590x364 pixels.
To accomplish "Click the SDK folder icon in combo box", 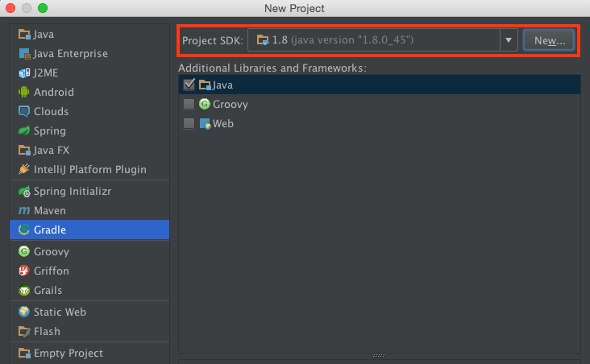I will click(x=263, y=39).
